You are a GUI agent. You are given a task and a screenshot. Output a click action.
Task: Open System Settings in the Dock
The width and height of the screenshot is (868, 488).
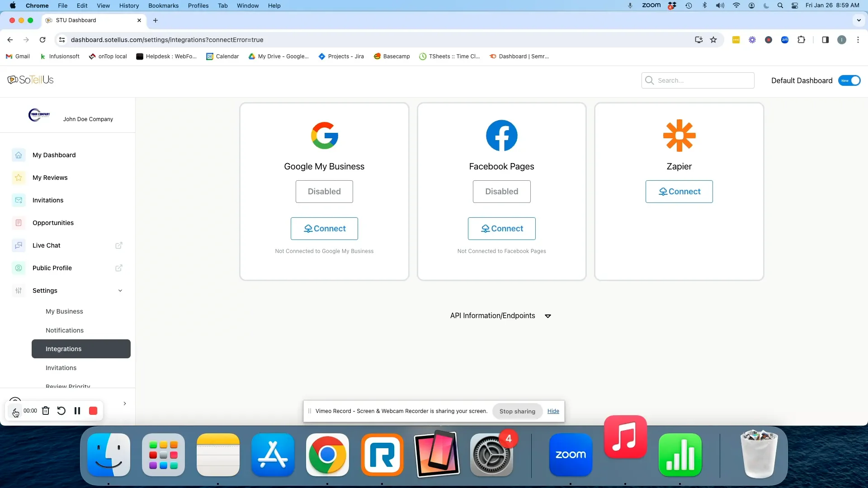pyautogui.click(x=491, y=455)
